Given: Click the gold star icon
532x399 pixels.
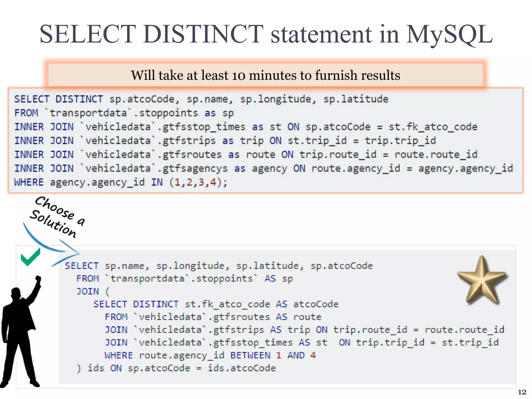Looking at the screenshot, I should tap(482, 281).
